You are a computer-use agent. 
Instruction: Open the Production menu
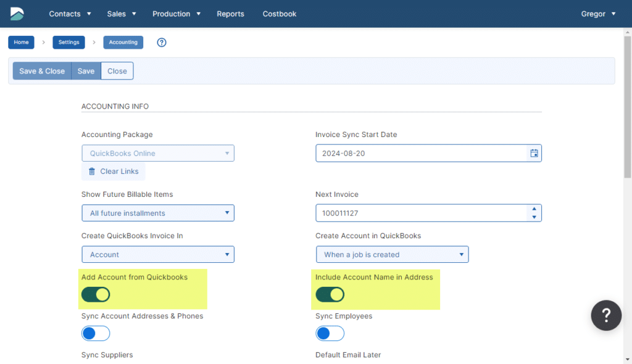tap(177, 14)
